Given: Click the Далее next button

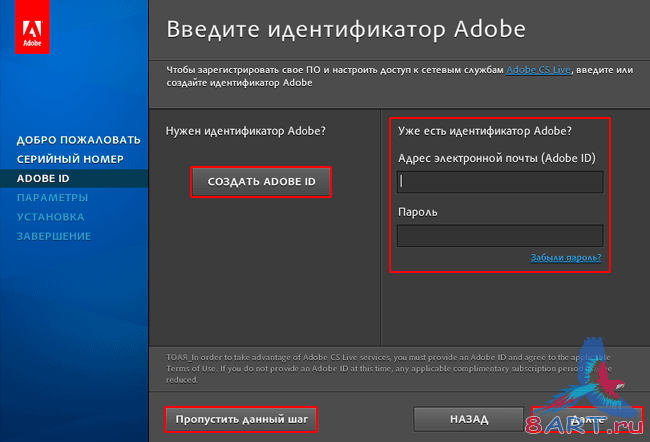Looking at the screenshot, I should click(x=588, y=419).
